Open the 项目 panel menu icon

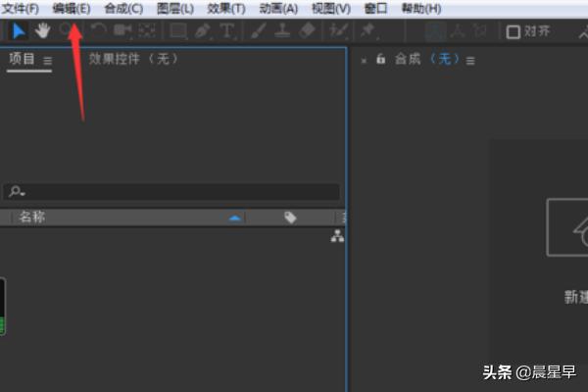(x=47, y=60)
